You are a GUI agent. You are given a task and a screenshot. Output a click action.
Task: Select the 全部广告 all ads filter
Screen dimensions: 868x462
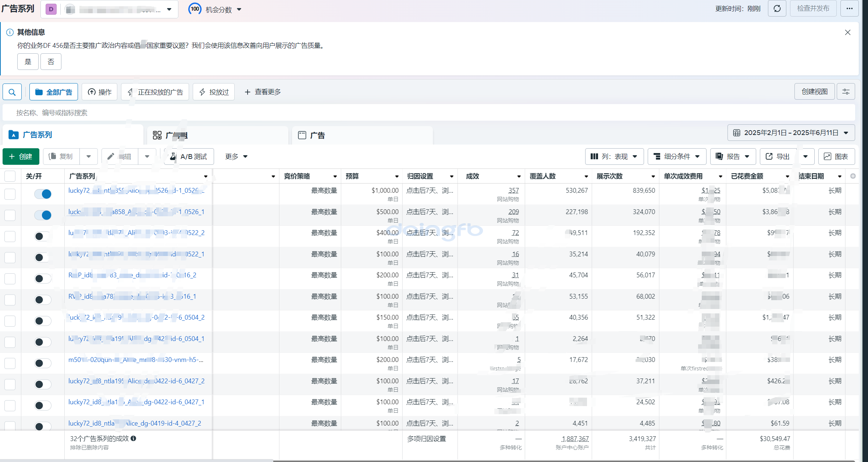(x=54, y=92)
